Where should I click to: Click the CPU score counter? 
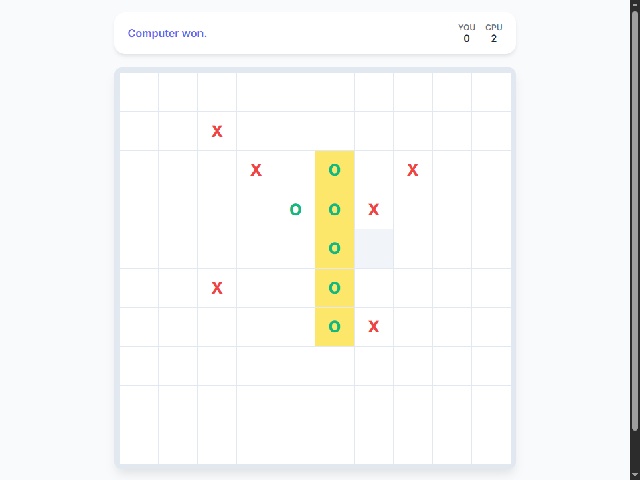click(x=494, y=34)
